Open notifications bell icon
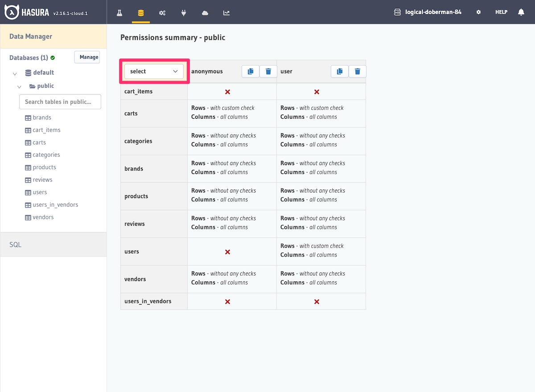The image size is (535, 392). (521, 12)
